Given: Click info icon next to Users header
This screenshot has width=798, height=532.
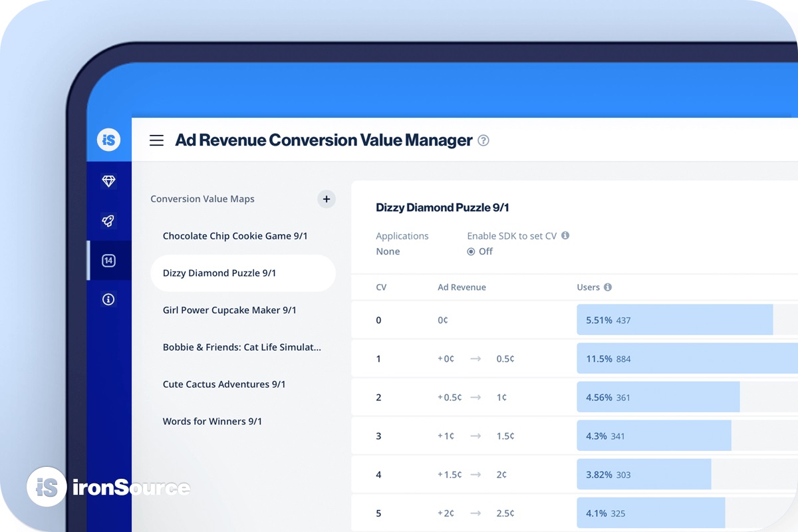Looking at the screenshot, I should [608, 287].
